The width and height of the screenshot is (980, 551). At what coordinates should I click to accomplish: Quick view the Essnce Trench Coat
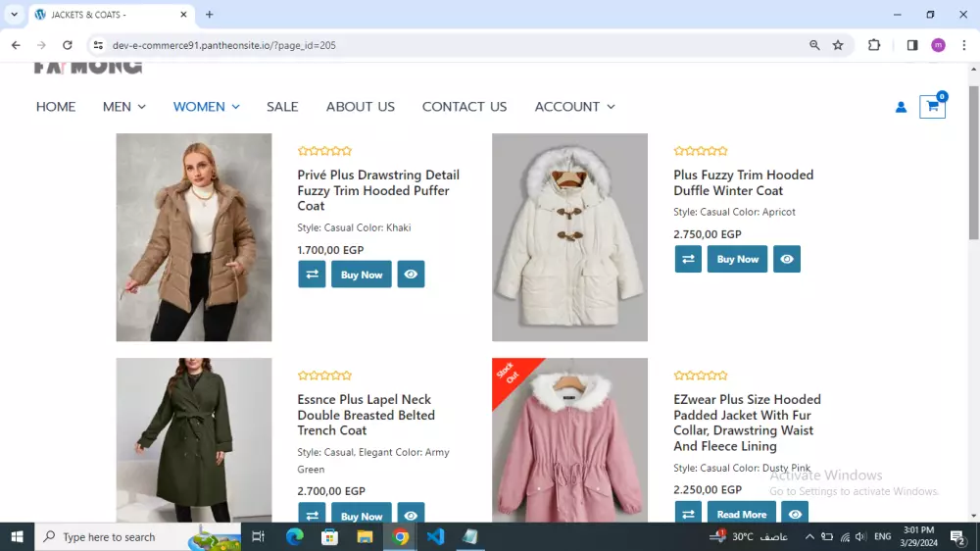(411, 514)
